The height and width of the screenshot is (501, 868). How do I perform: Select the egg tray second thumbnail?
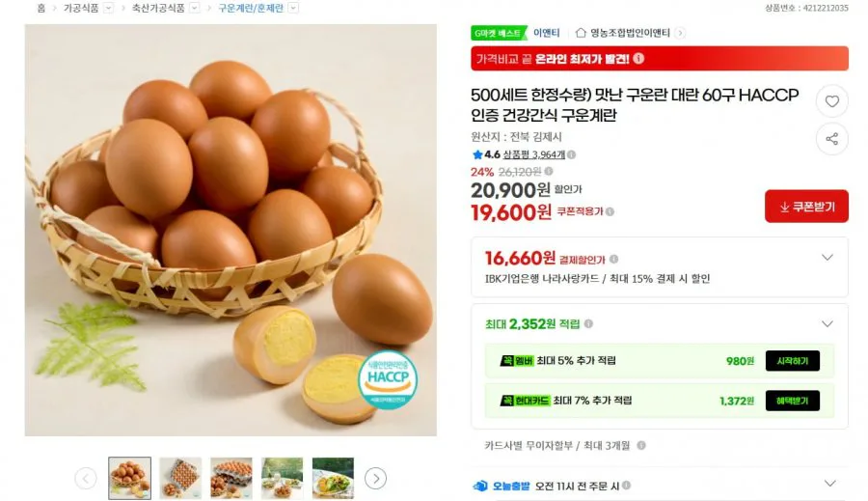point(180,478)
